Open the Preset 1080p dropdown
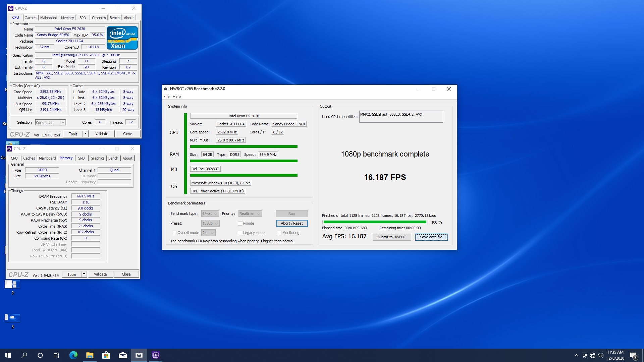Viewport: 644px width, 362px height. (210, 224)
